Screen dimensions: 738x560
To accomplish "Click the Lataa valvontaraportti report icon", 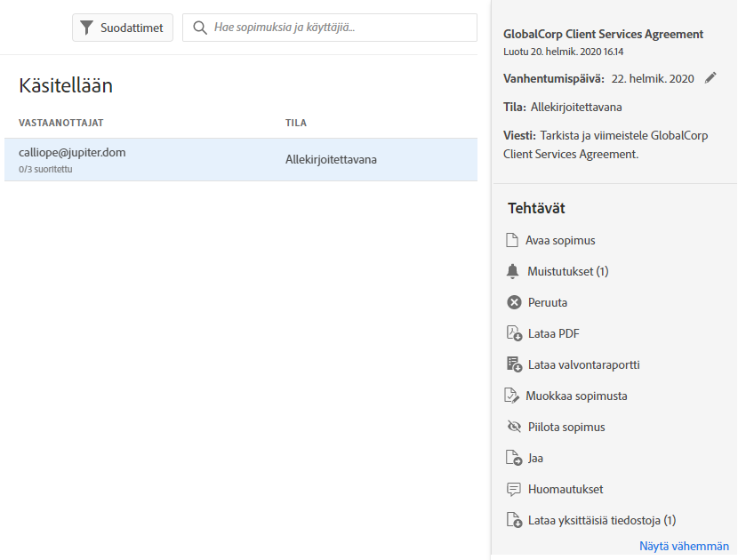I will coord(513,364).
